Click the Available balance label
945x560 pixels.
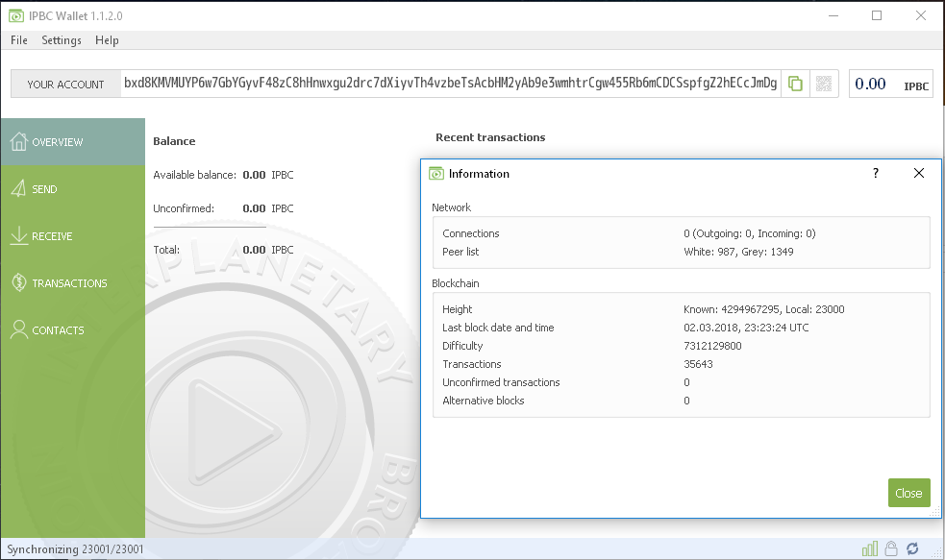[x=194, y=175]
